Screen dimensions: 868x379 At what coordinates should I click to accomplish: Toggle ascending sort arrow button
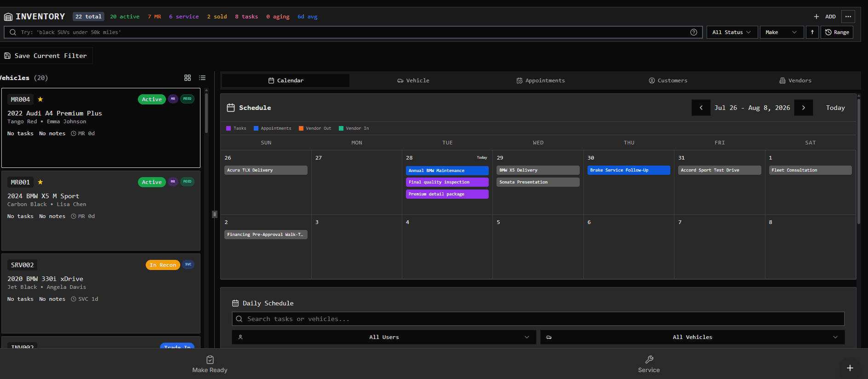pos(812,32)
